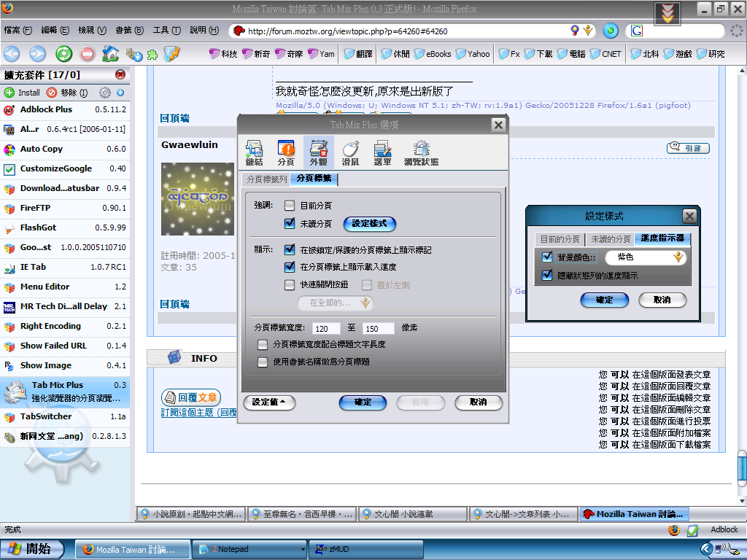Image resolution: width=747 pixels, height=560 pixels.
Task: Enable the 目前分頁 highlight checkbox
Action: pyautogui.click(x=290, y=206)
